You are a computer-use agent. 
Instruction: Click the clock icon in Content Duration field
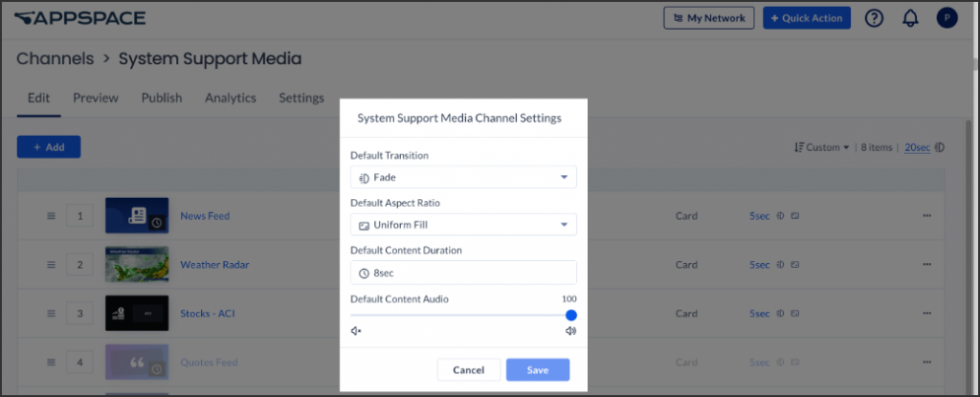pos(364,274)
